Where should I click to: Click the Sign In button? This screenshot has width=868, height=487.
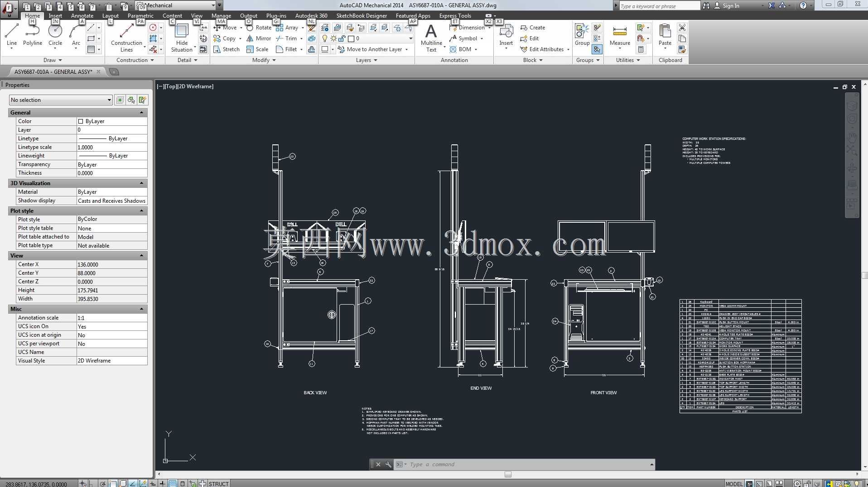point(727,5)
